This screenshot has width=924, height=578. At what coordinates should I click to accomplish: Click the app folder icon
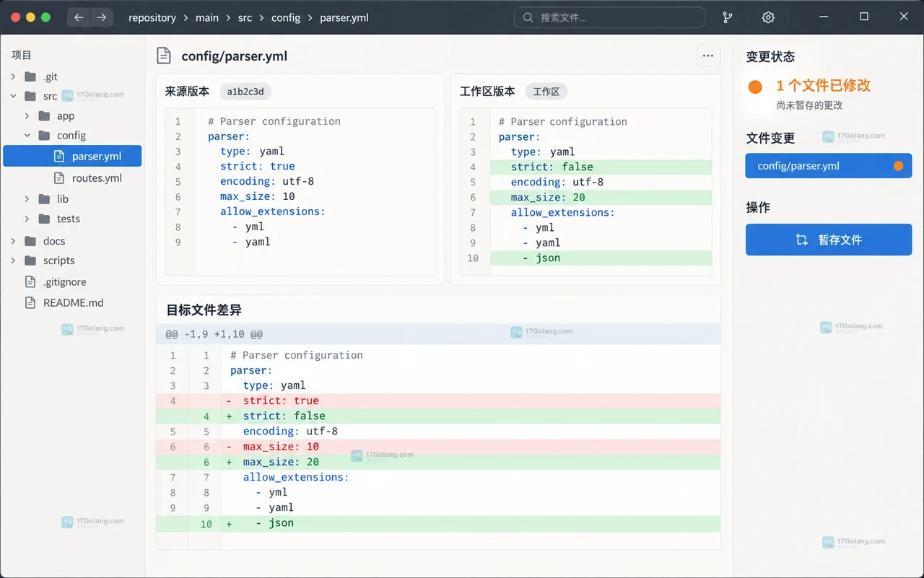click(45, 115)
